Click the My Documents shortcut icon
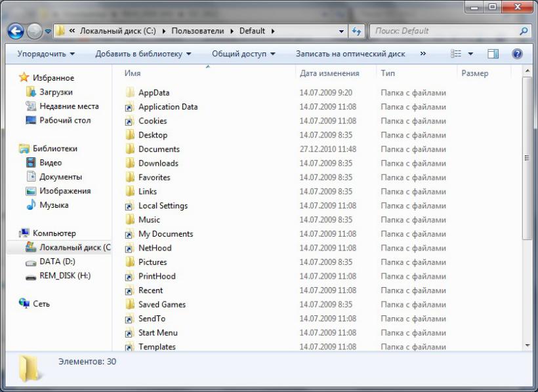 click(x=130, y=233)
